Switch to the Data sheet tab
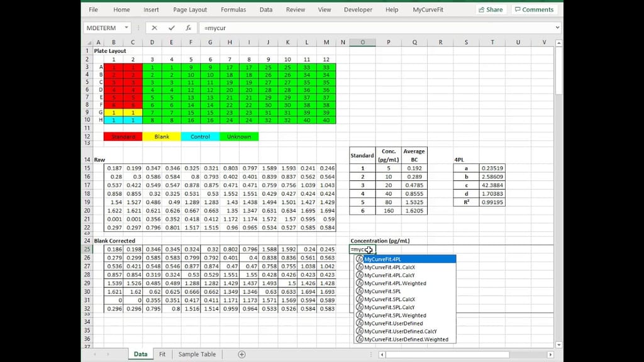 140,354
